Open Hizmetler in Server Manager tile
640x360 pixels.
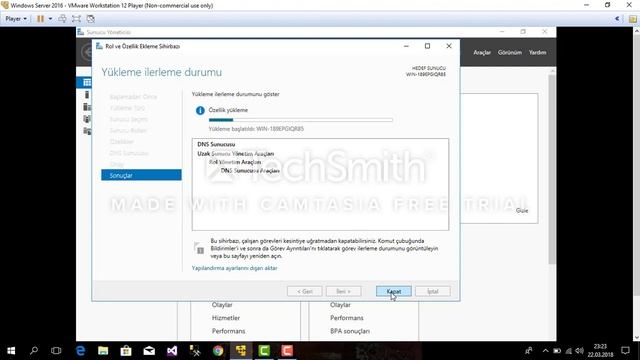226,318
